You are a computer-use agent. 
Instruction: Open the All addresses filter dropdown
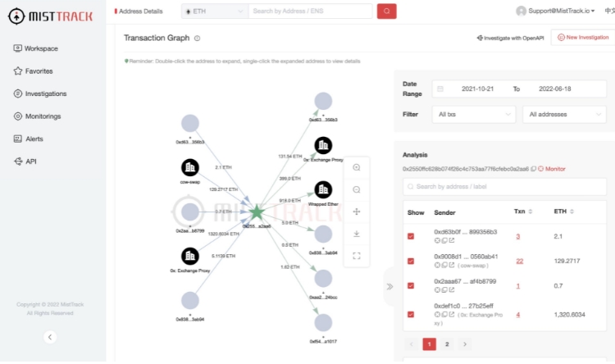(564, 114)
